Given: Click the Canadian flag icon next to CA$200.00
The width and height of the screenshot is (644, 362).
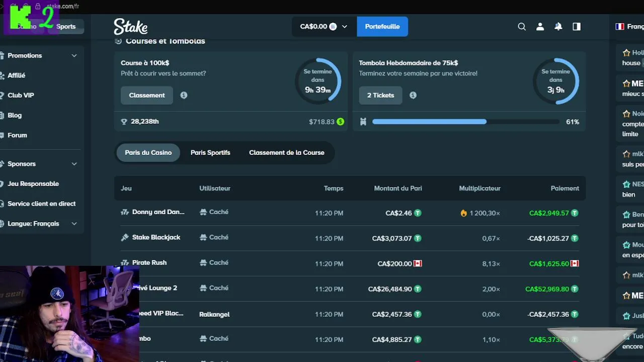Looking at the screenshot, I should point(418,263).
